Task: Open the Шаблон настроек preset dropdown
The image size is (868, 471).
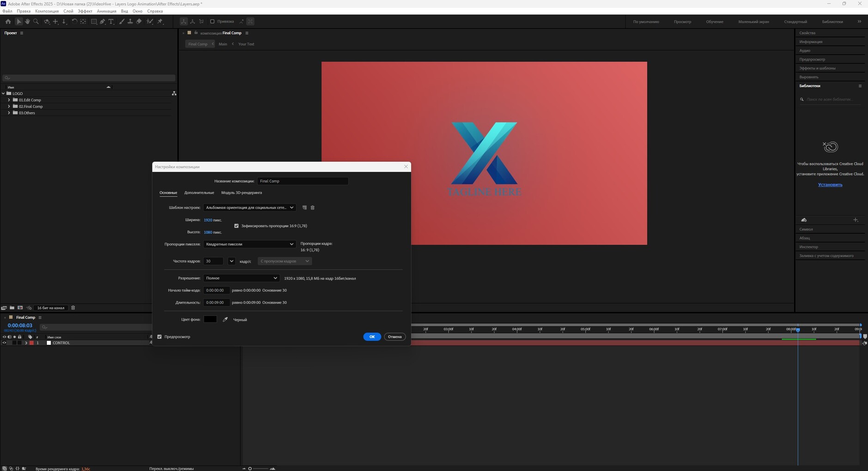Action: click(249, 208)
